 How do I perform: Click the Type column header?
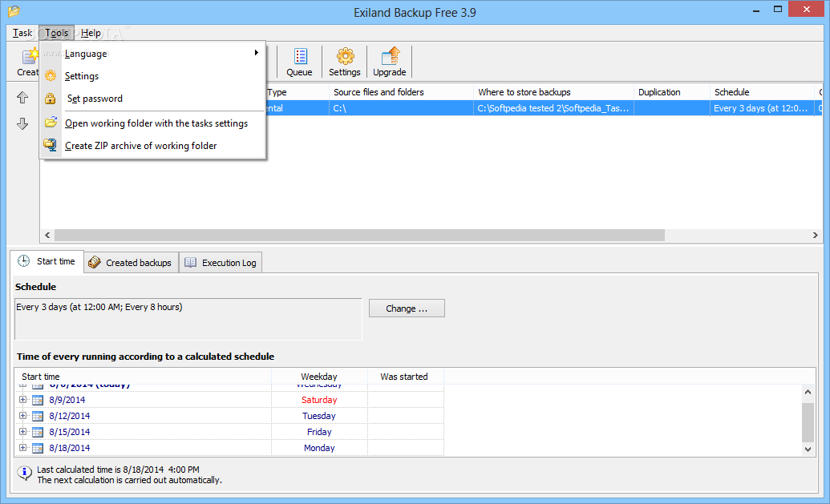[x=297, y=92]
